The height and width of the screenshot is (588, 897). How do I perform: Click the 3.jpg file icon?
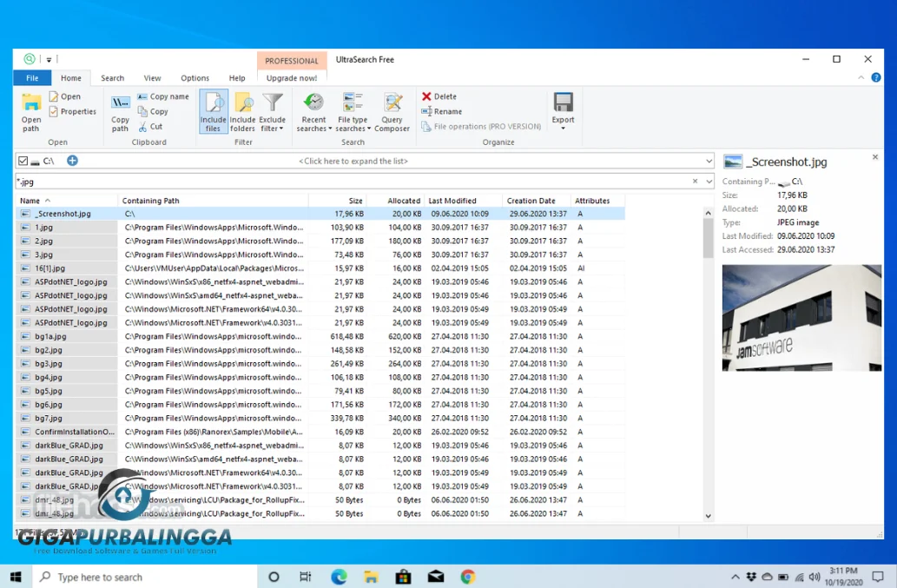(25, 254)
